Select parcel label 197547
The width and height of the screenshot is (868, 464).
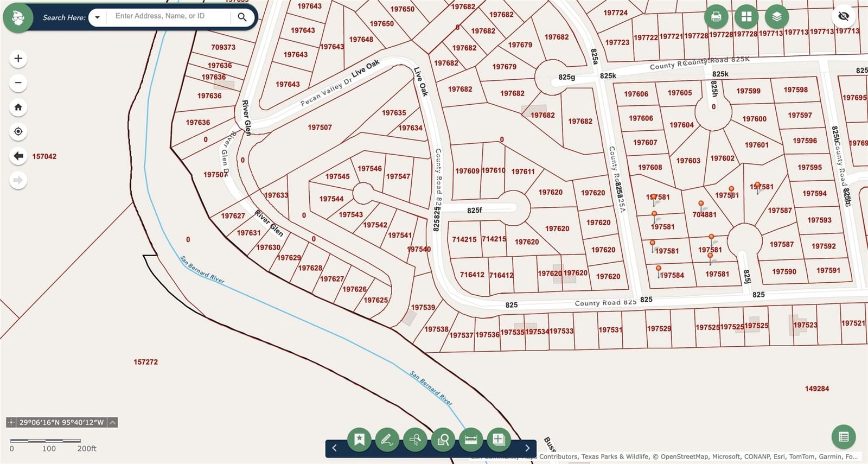pyautogui.click(x=398, y=176)
